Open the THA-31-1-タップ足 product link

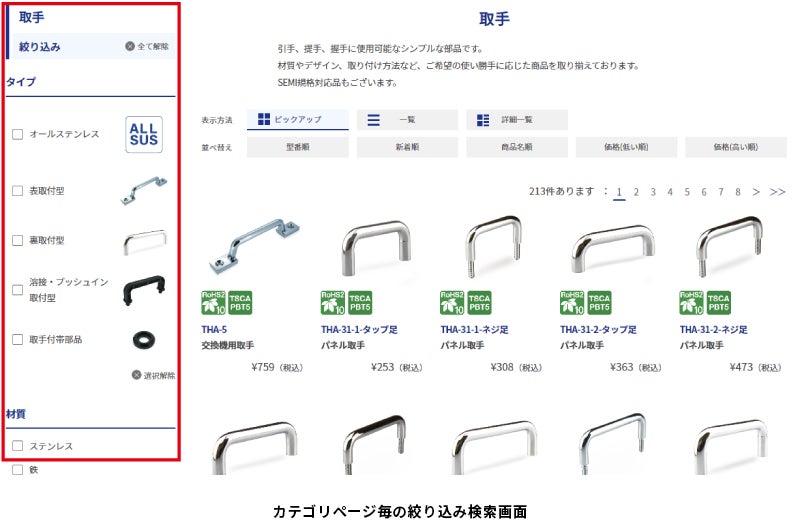359,330
